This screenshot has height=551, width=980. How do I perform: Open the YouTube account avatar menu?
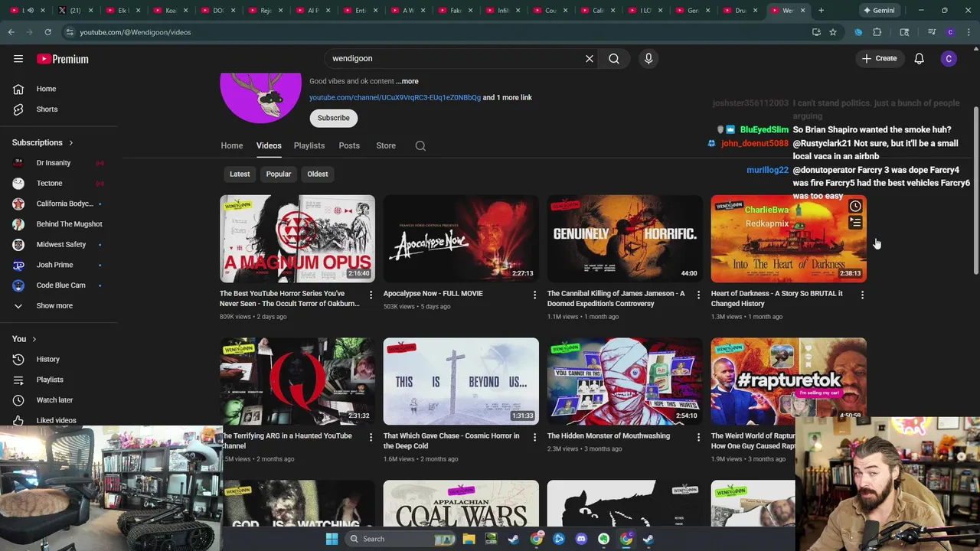coord(949,58)
